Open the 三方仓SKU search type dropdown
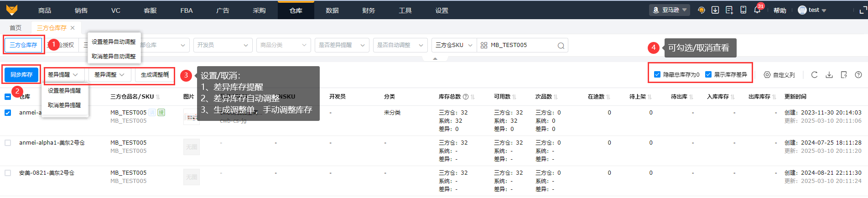The height and width of the screenshot is (198, 868). click(x=454, y=45)
